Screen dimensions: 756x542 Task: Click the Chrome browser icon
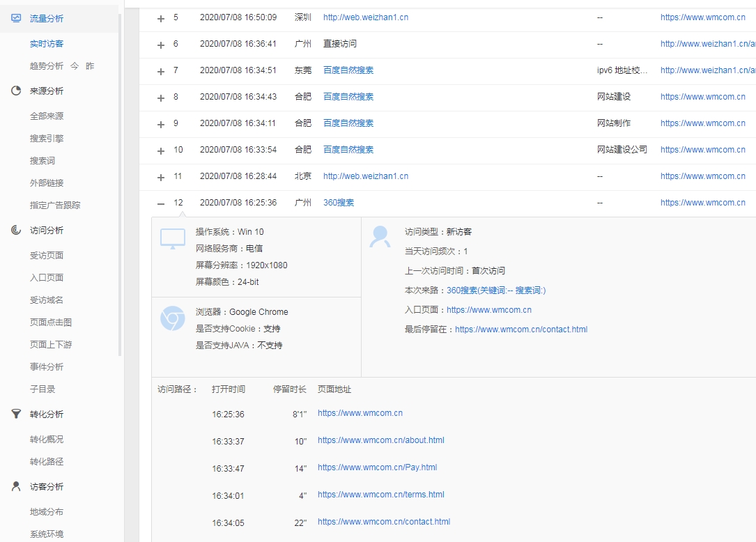[x=173, y=318]
